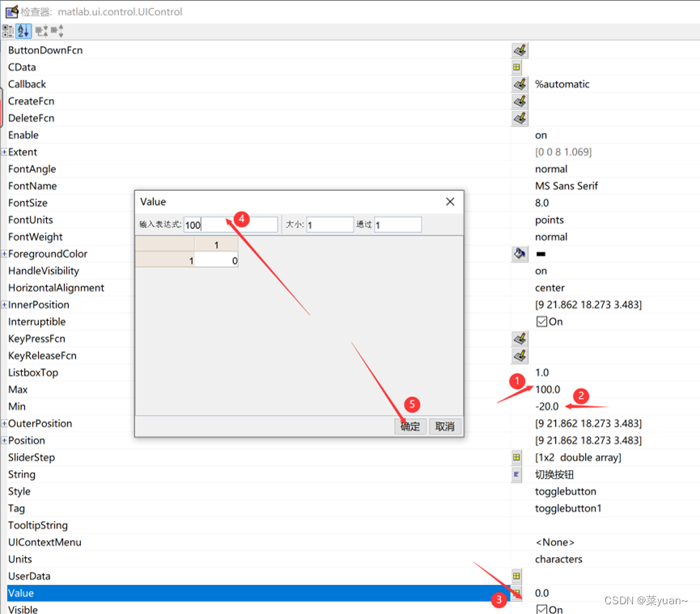
Task: Open the CreateFcn editor pencil icon
Action: point(520,101)
